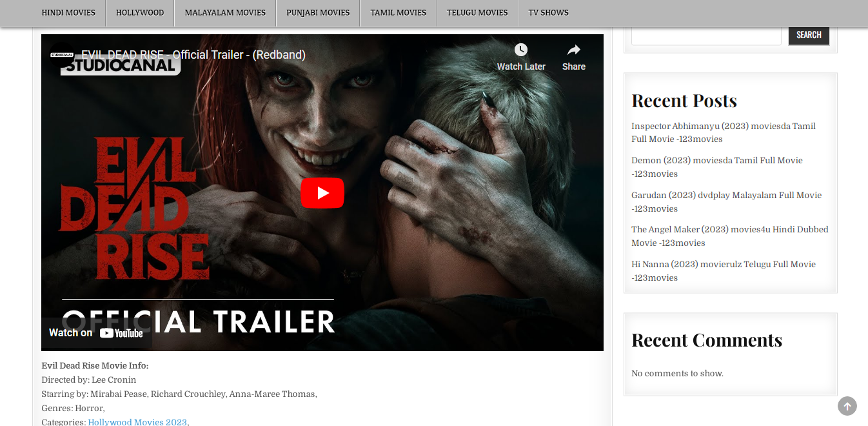Image resolution: width=868 pixels, height=426 pixels.
Task: Go to Malayalam Movies menu
Action: point(225,13)
